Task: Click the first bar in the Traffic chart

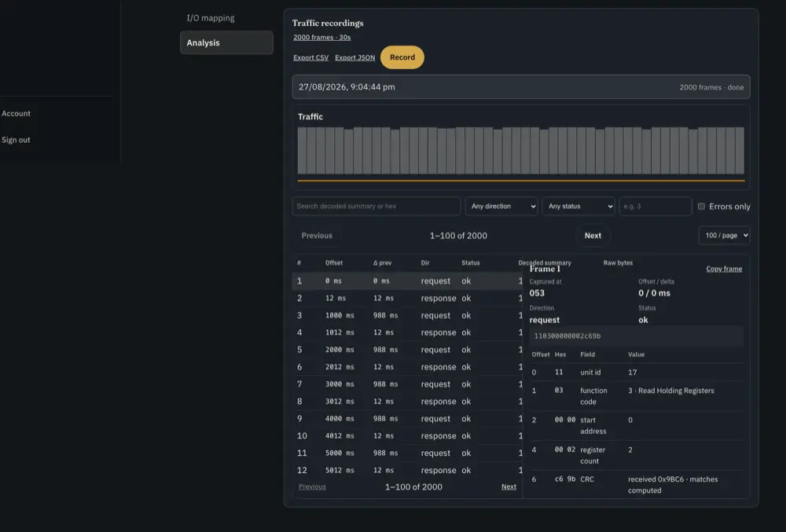Action: click(x=302, y=150)
